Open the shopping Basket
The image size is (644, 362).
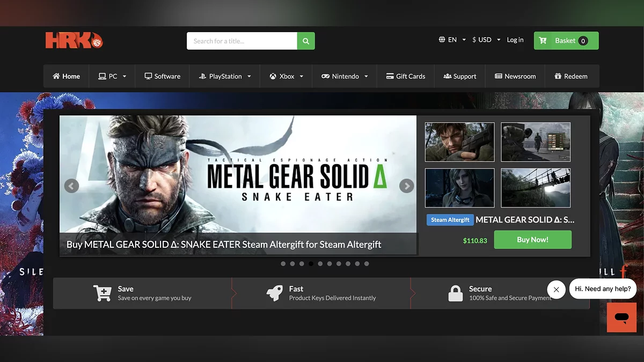(566, 41)
